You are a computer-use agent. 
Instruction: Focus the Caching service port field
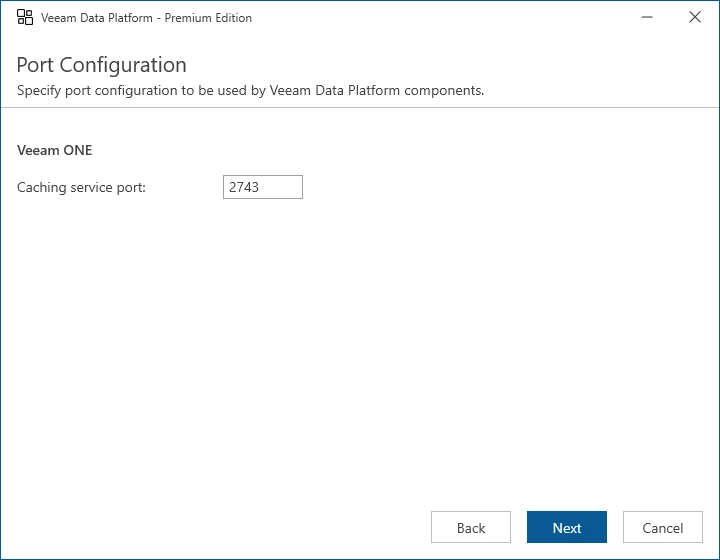tap(262, 187)
